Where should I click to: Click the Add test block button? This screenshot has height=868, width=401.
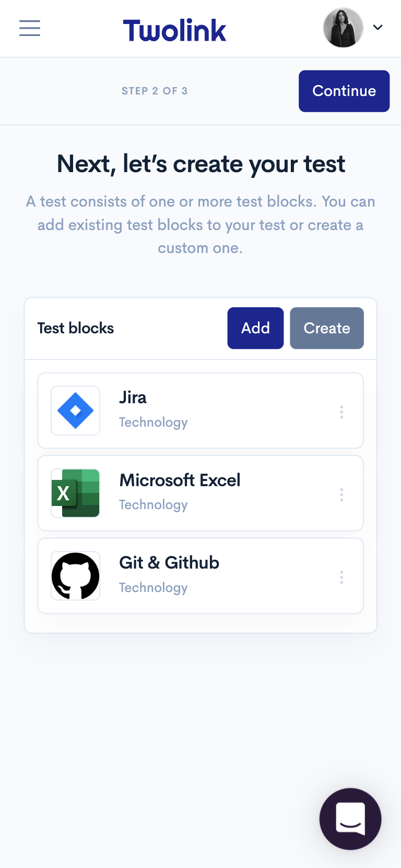point(255,328)
